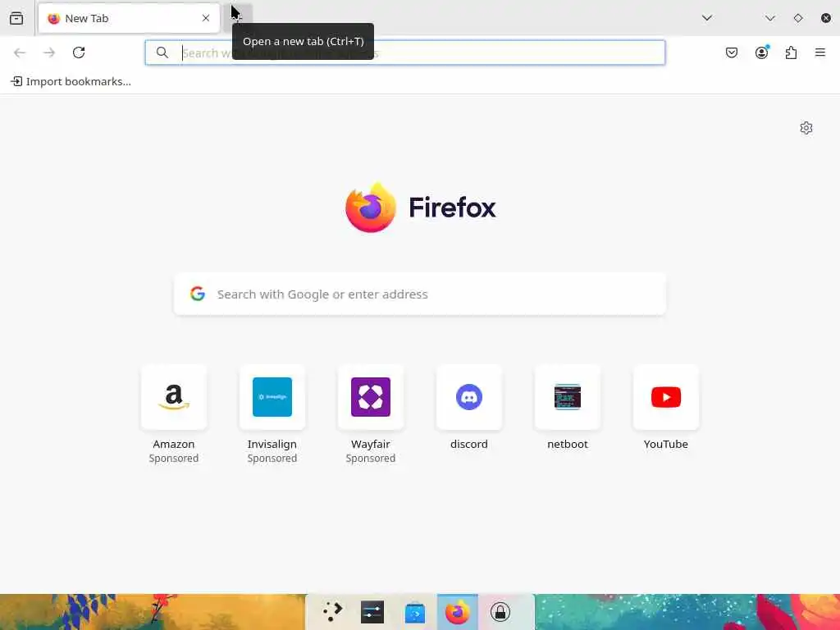Click the magnifier icon in address bar
Image resolution: width=840 pixels, height=630 pixels.
click(162, 52)
